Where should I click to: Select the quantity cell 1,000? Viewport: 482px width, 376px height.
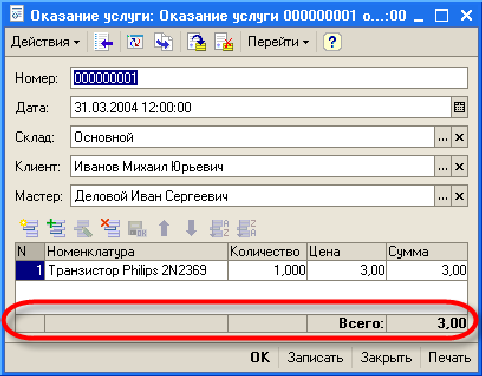[x=267, y=270]
